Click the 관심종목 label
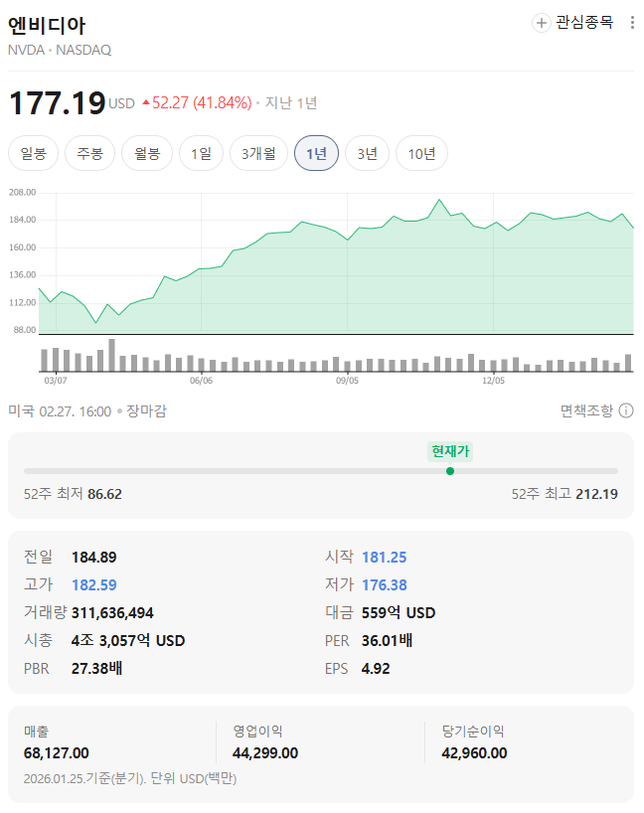The width and height of the screenshot is (644, 813). pos(584,22)
